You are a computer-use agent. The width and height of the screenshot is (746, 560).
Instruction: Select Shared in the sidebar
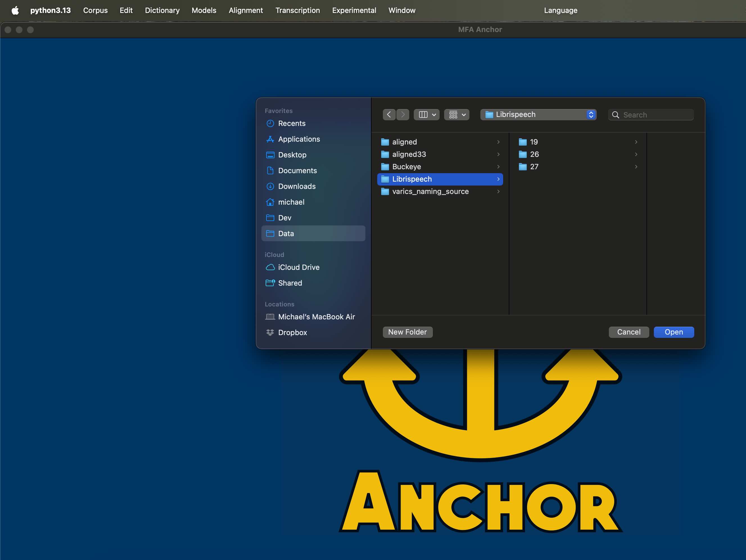coord(313,283)
